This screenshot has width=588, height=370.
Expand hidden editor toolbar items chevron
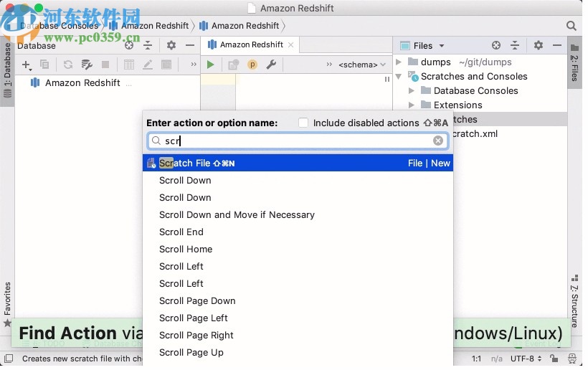pyautogui.click(x=329, y=65)
